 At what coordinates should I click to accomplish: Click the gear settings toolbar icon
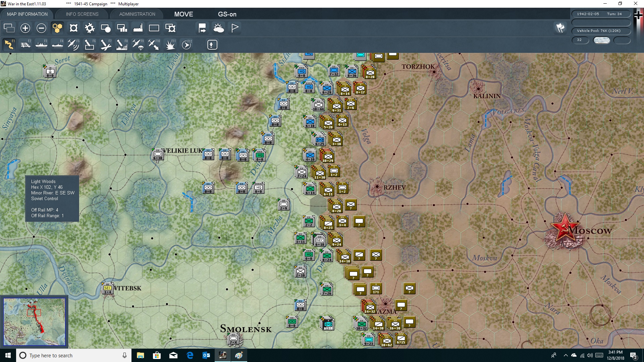pos(90,28)
